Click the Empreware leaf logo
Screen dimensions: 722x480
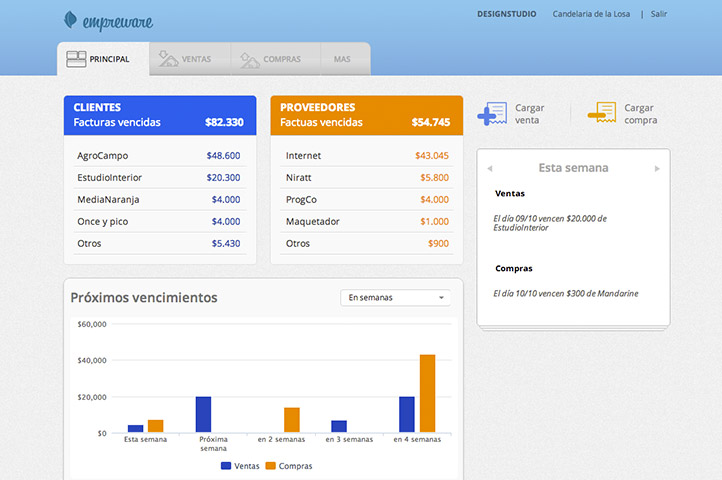tap(71, 19)
